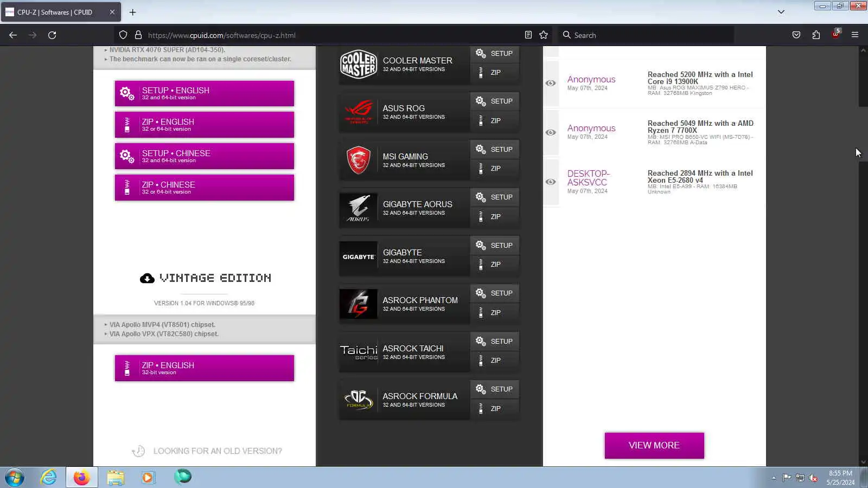Click the page vertical scrollbar thumb
The width and height of the screenshot is (868, 488).
pyautogui.click(x=863, y=80)
